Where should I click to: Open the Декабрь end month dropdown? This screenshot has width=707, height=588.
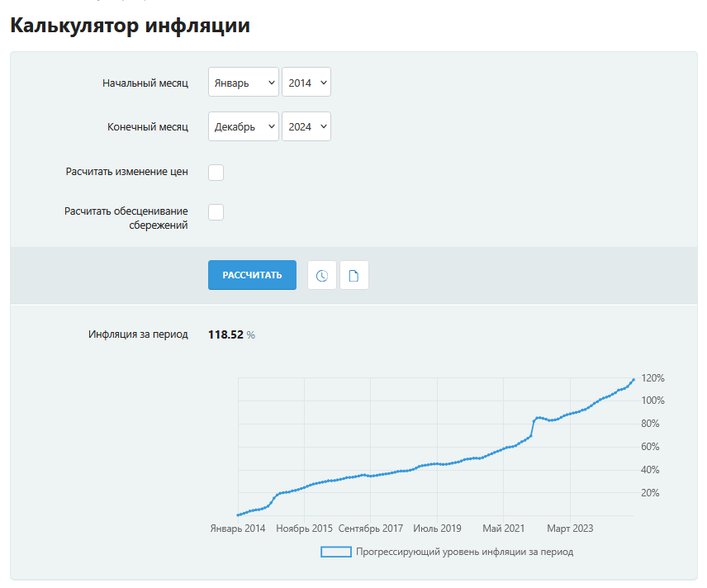(243, 126)
